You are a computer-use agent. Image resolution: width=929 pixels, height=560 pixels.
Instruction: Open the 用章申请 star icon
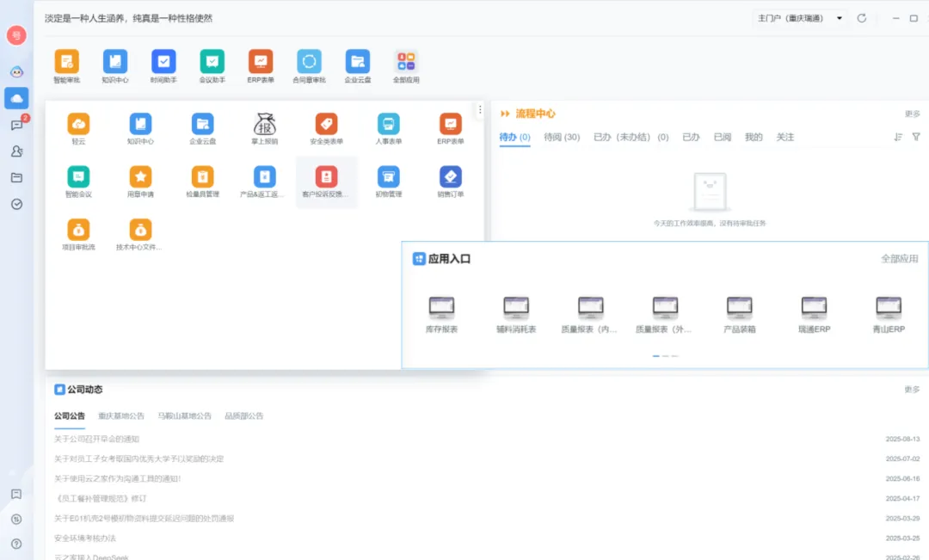pyautogui.click(x=140, y=177)
